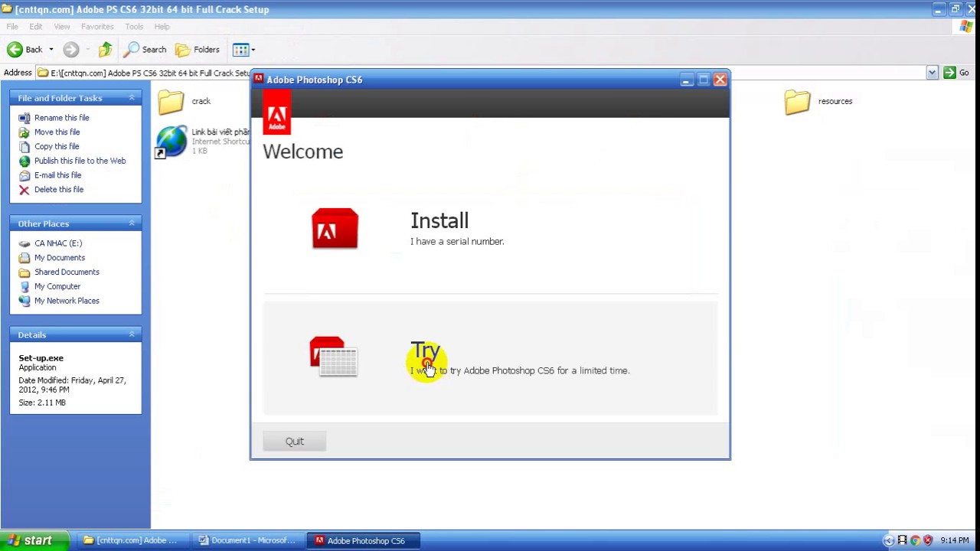Click the red X delete file icon
980x551 pixels.
pos(24,190)
